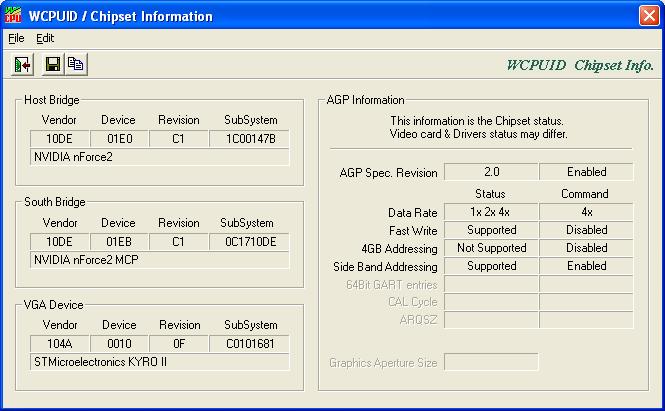Click the NVIDIA nForce2 MCP name field
The height and width of the screenshot is (411, 665).
(x=160, y=260)
